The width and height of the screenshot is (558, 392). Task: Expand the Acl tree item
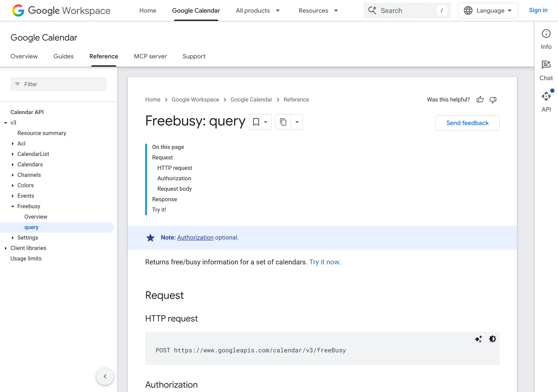pos(13,144)
